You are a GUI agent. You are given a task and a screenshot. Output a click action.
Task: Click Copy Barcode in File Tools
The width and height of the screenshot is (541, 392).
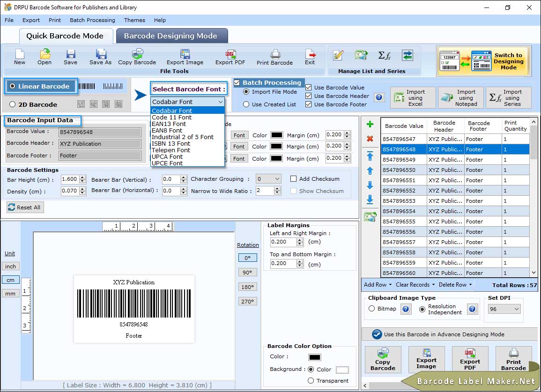pos(137,57)
